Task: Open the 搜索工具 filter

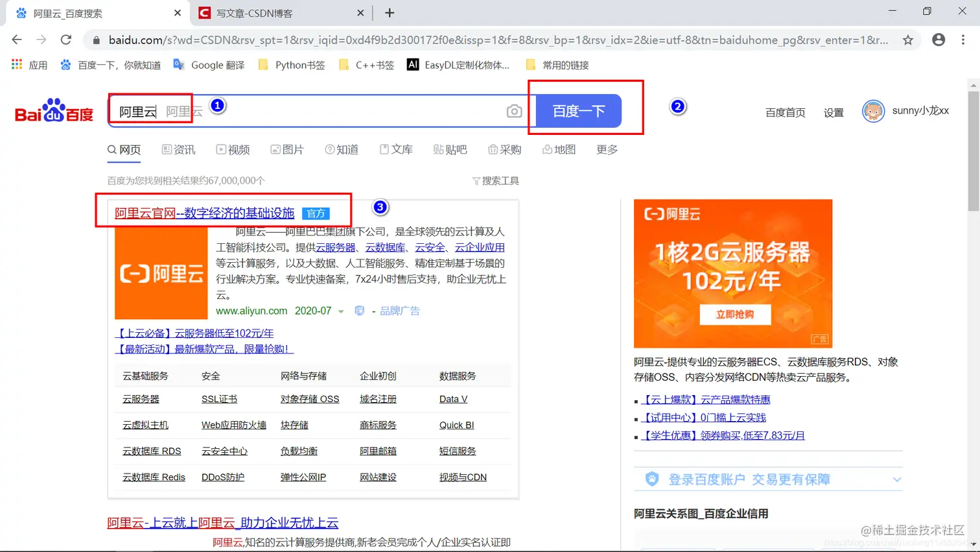Action: (496, 181)
